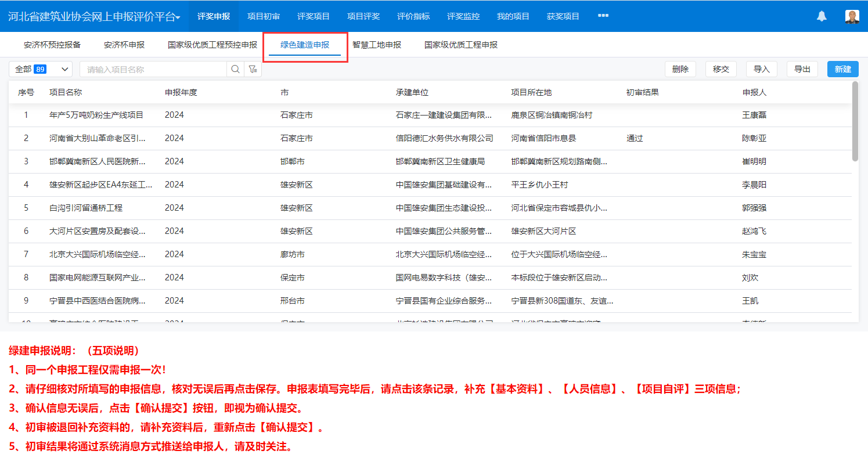
Task: Click the 删除 button
Action: 680,69
